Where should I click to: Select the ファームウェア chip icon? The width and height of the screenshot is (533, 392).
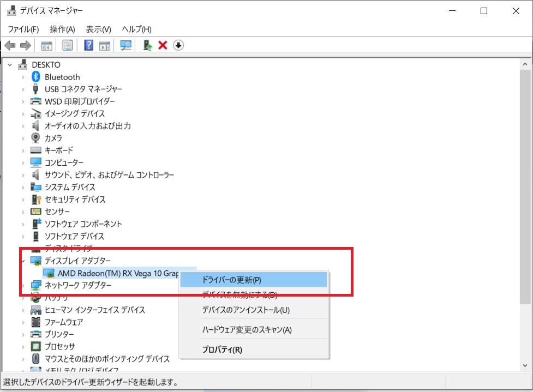[x=35, y=322]
